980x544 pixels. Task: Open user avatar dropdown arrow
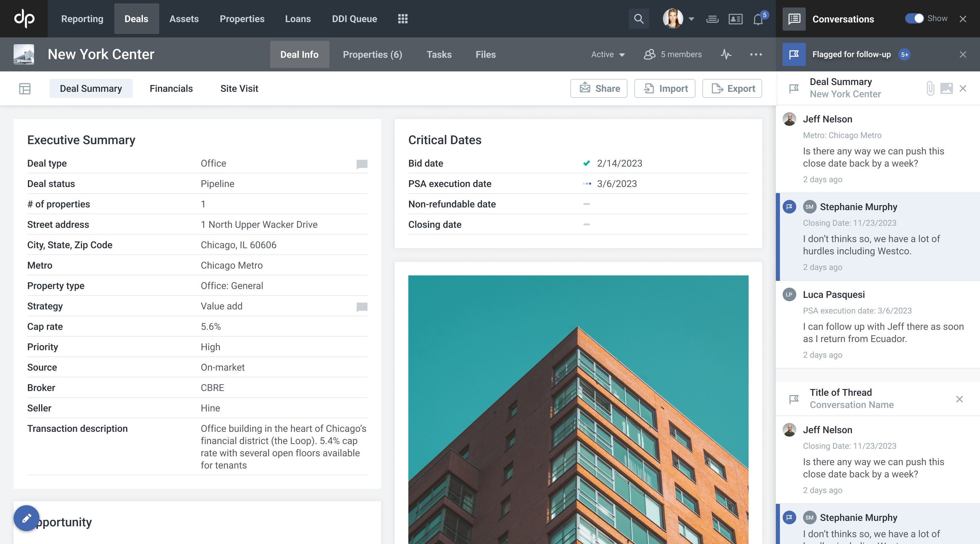pos(692,19)
